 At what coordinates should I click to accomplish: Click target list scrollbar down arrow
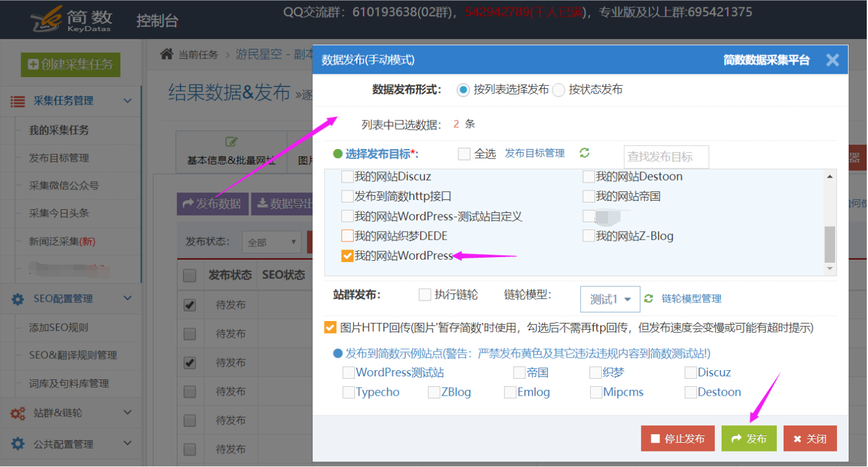coord(830,269)
